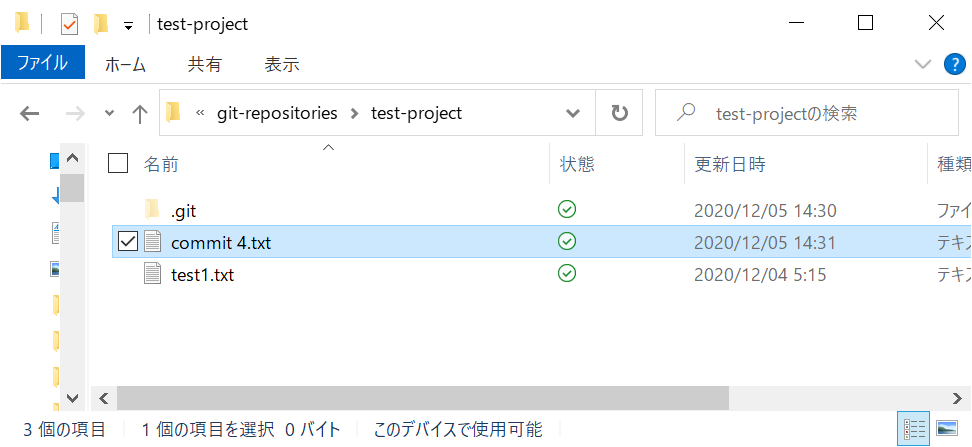Expand the ribbon with the chevron
This screenshot has height=447, width=972.
(923, 64)
